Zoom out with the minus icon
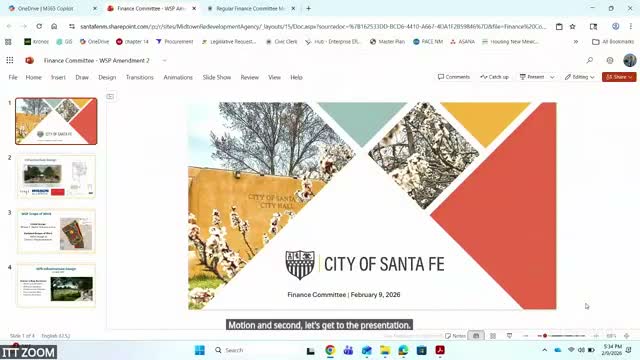The width and height of the screenshot is (640, 360). pos(526,336)
